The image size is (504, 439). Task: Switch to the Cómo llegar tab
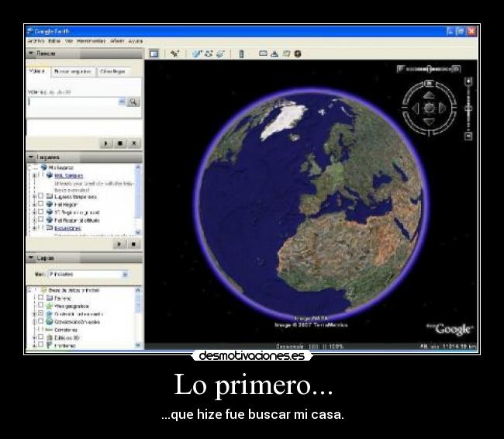click(x=113, y=71)
